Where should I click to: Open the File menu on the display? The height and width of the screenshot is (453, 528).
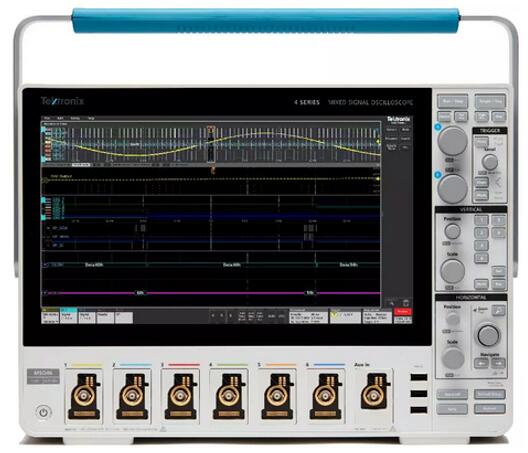(47, 118)
